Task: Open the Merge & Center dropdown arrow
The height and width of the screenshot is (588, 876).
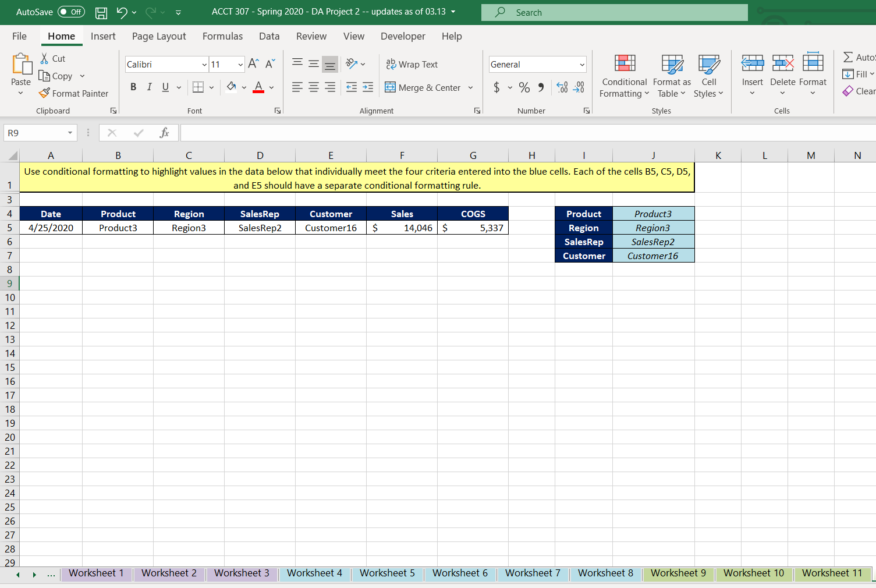Action: point(469,87)
